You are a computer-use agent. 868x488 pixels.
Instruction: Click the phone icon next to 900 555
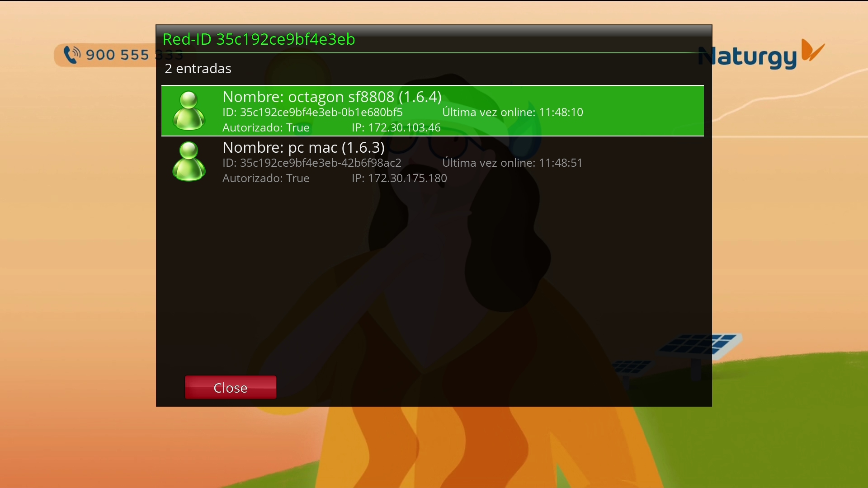pos(71,55)
